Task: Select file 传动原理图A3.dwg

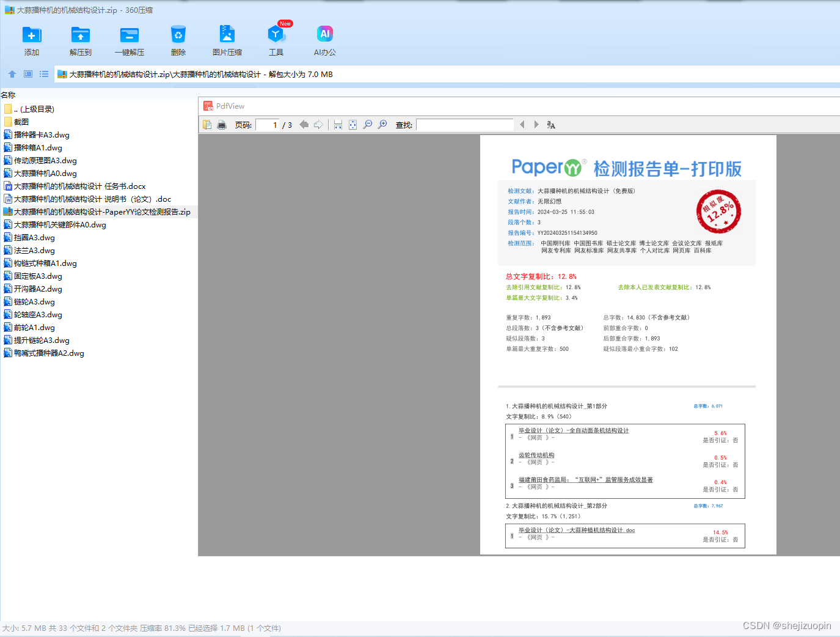Action: click(x=40, y=160)
